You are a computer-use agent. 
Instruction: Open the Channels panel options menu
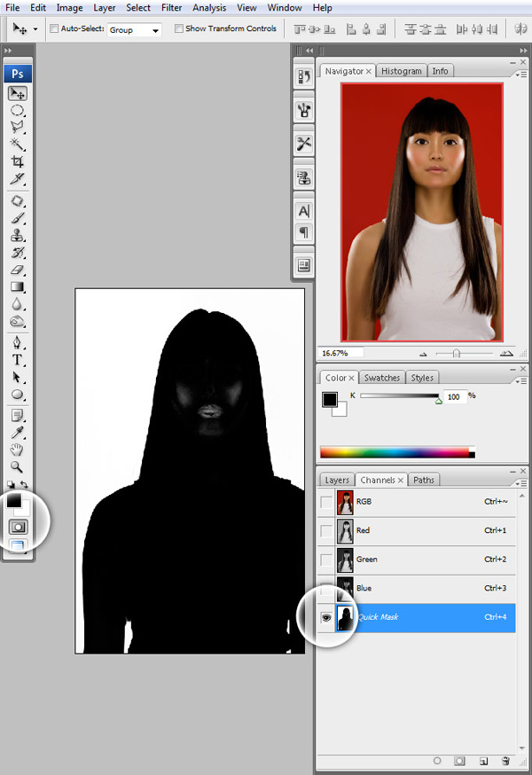(521, 483)
